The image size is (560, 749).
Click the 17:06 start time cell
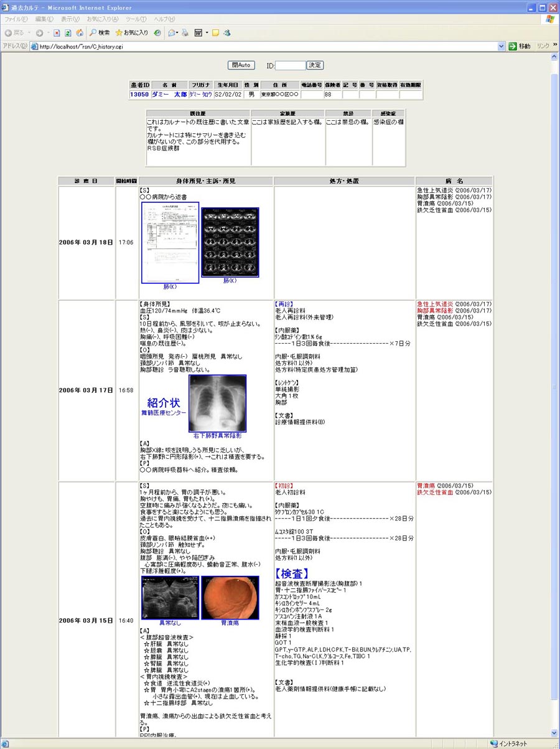(x=126, y=242)
